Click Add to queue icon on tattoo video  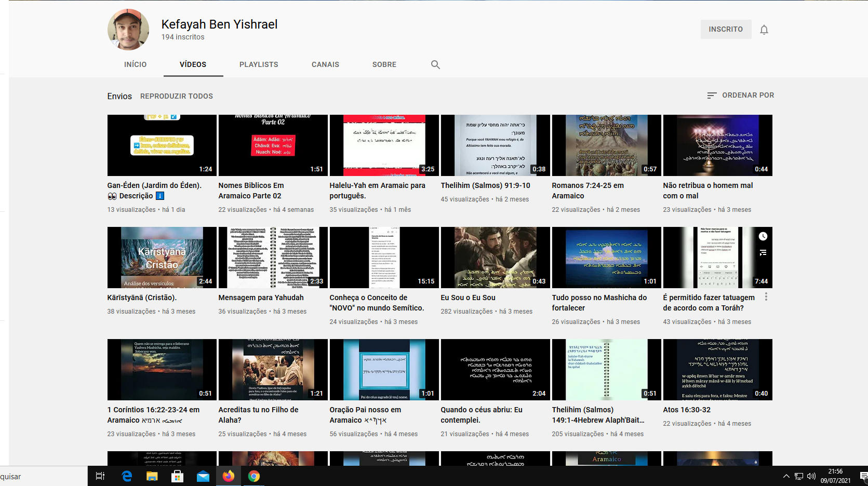763,253
